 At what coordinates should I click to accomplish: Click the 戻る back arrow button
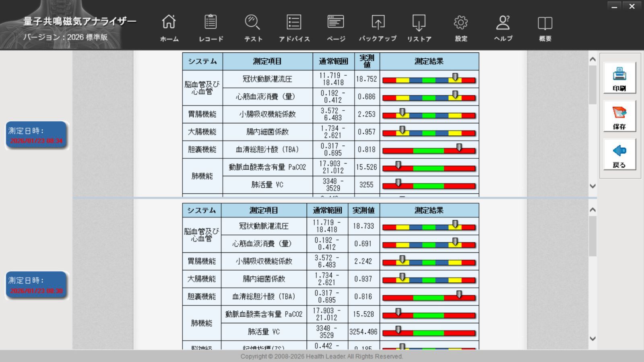click(619, 155)
